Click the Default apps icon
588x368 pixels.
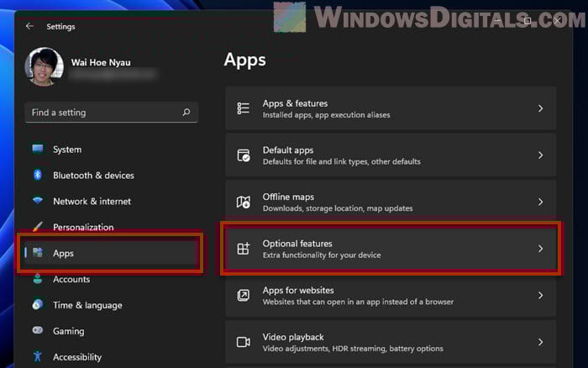tap(243, 155)
